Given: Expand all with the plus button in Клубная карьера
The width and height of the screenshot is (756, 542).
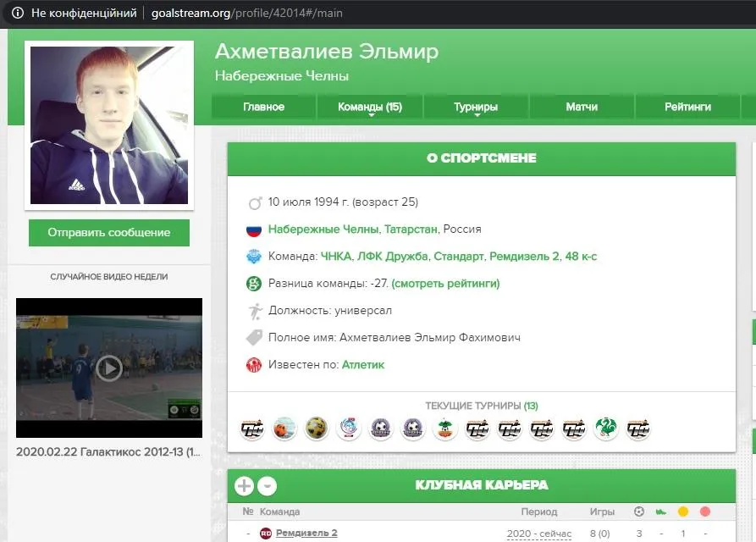Looking at the screenshot, I should pyautogui.click(x=244, y=485).
